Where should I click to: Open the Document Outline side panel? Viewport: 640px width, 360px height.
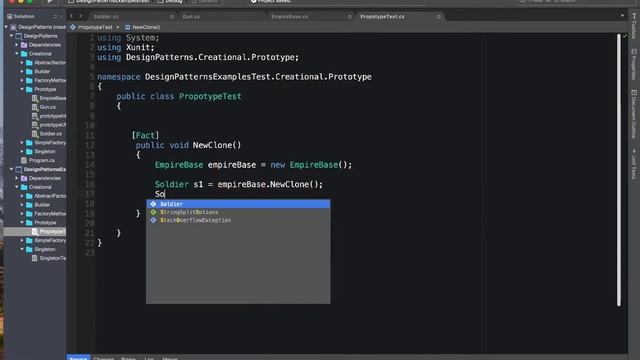[x=633, y=114]
